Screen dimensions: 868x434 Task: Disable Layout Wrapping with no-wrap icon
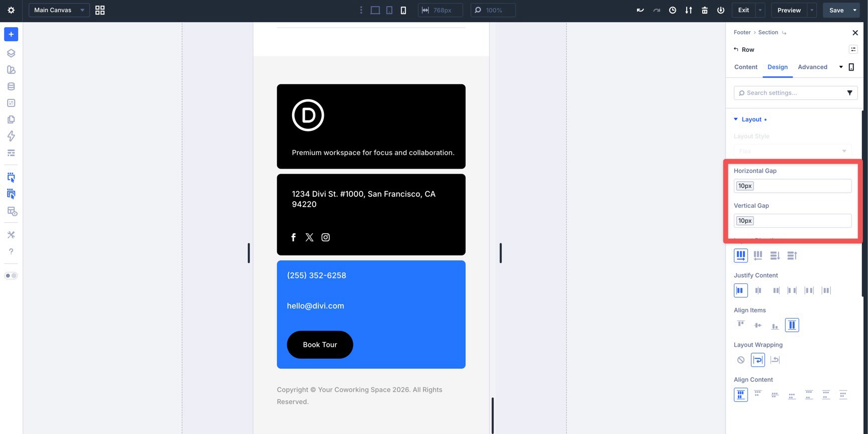(740, 360)
